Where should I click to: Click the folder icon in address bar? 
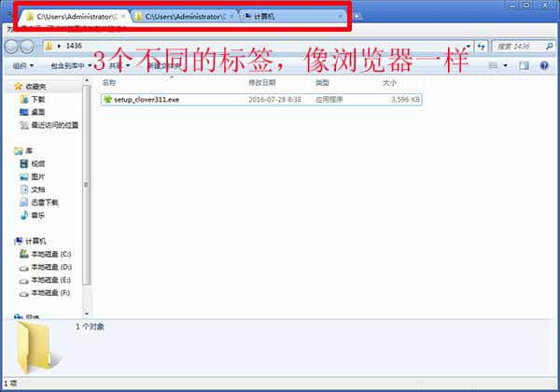click(49, 46)
